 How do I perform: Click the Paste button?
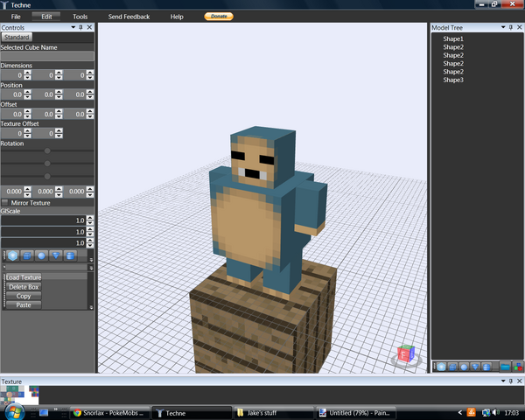(24, 305)
